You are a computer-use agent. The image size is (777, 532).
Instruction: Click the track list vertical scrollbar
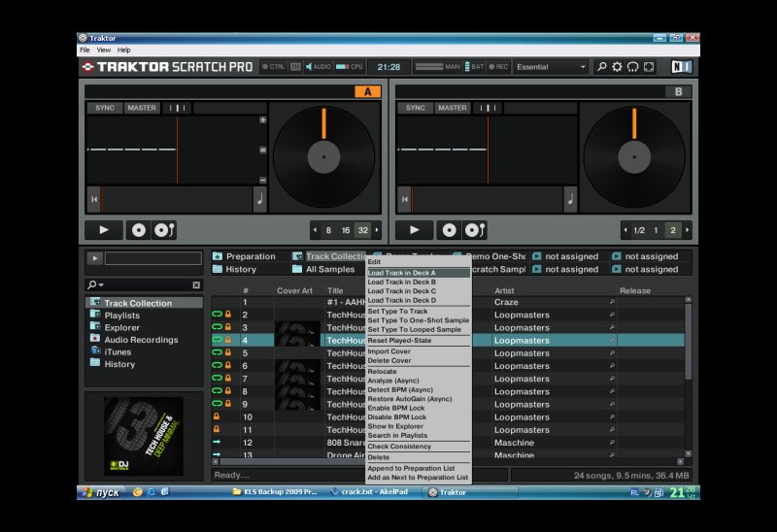click(x=688, y=342)
